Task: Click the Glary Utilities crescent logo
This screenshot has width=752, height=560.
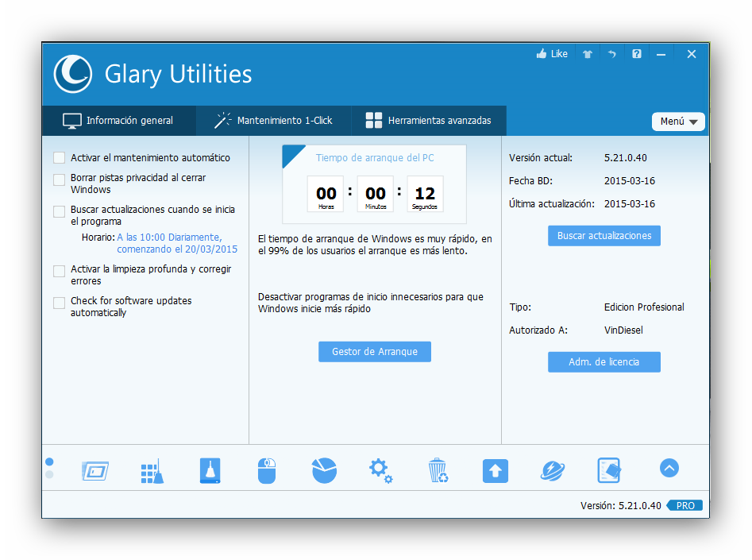Action: 73,74
